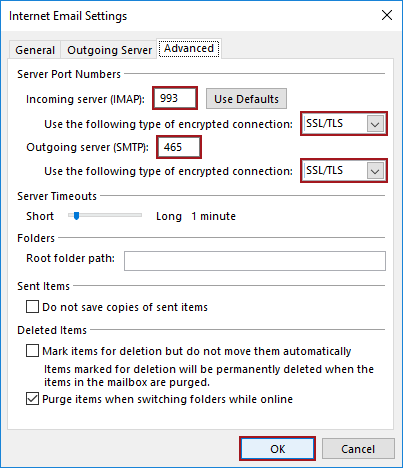
Task: Check Mark items for deletion option
Action: (32, 351)
